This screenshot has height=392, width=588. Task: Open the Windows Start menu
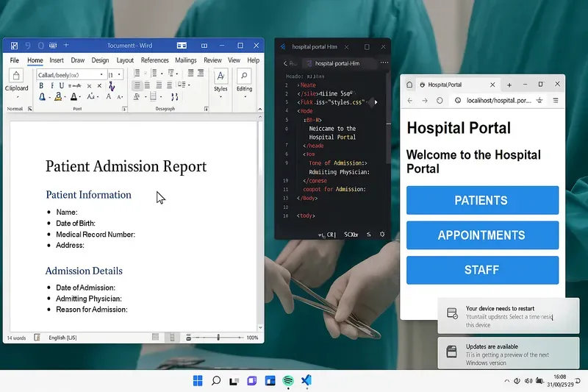click(x=198, y=381)
